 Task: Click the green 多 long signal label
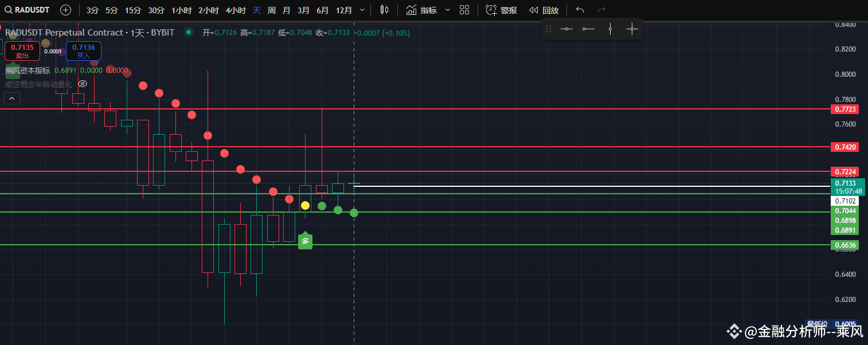[x=306, y=241]
